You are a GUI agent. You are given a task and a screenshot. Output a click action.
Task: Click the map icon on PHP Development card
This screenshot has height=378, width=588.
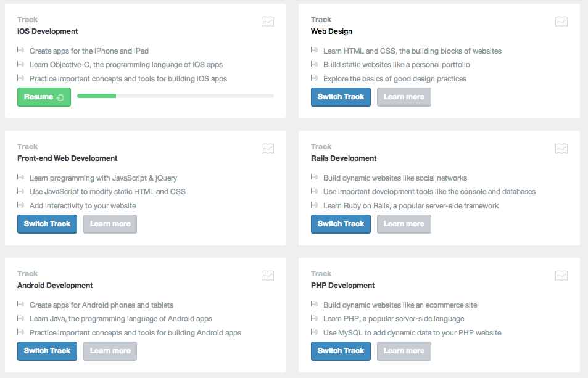561,276
